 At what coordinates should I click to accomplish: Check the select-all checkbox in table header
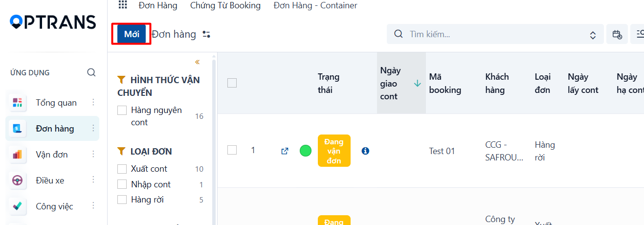pyautogui.click(x=232, y=83)
